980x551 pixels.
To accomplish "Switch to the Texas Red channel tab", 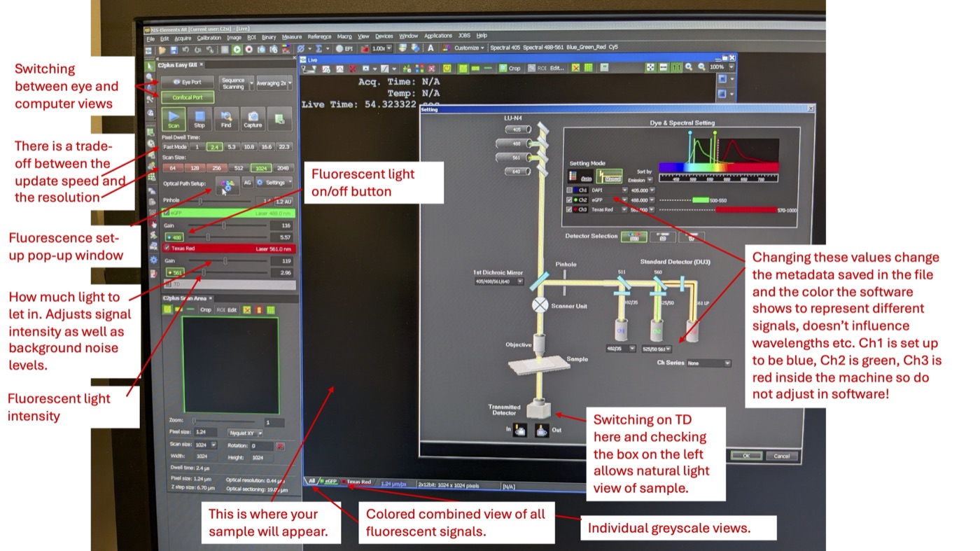I will click(358, 482).
